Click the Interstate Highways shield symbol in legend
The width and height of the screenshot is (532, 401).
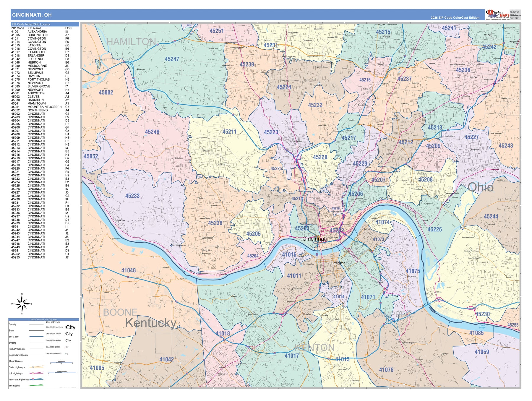click(33, 379)
